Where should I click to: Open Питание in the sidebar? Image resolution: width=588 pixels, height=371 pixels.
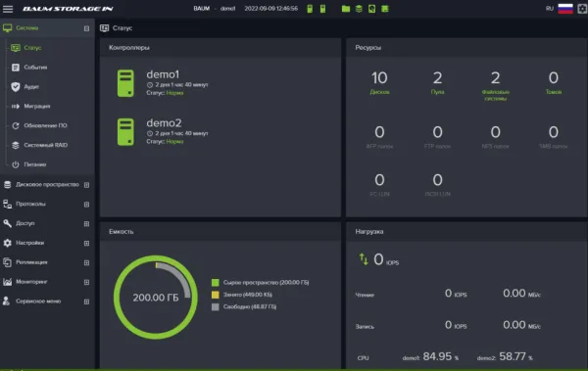pyautogui.click(x=35, y=164)
